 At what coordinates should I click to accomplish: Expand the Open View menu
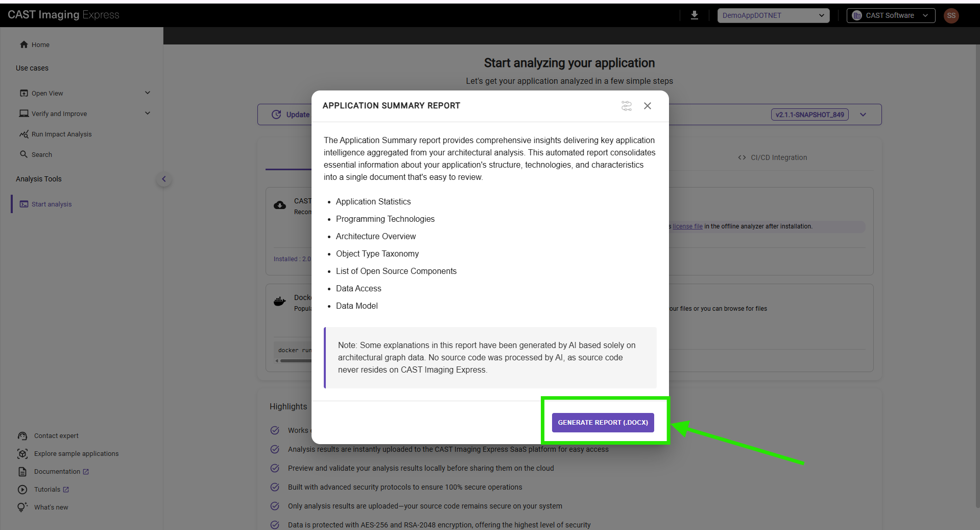pyautogui.click(x=147, y=93)
